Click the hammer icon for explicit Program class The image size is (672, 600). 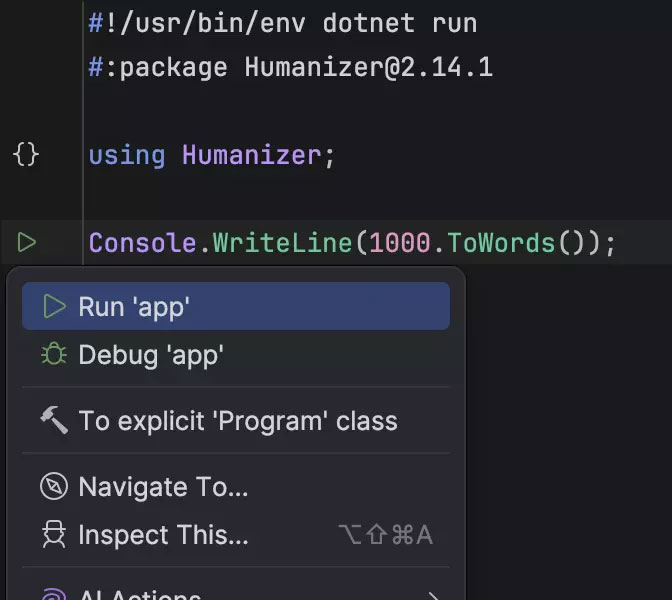coord(54,420)
